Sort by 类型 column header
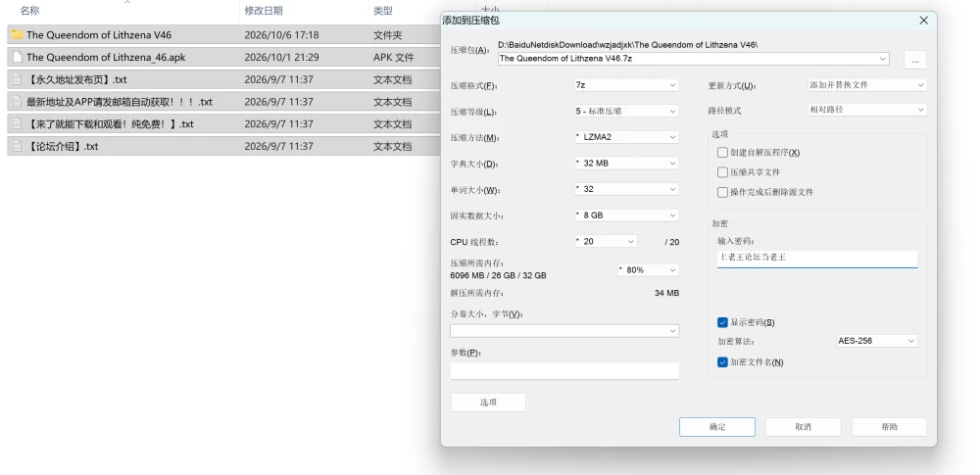 [x=383, y=11]
